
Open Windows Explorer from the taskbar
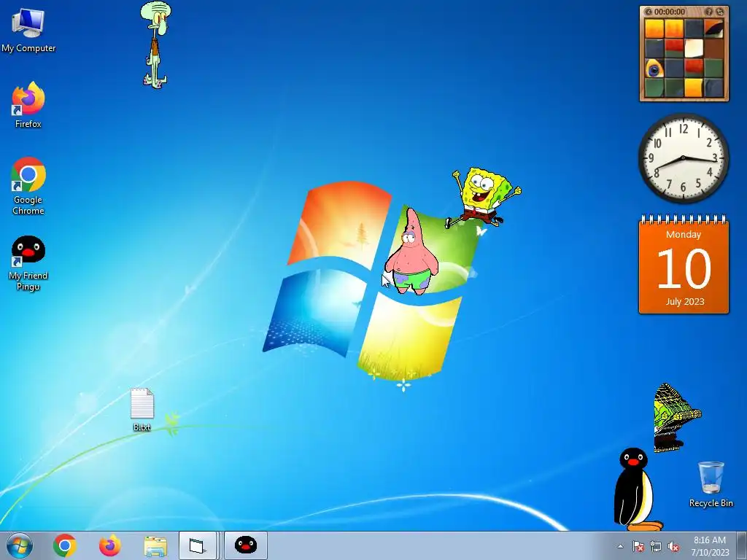(155, 546)
